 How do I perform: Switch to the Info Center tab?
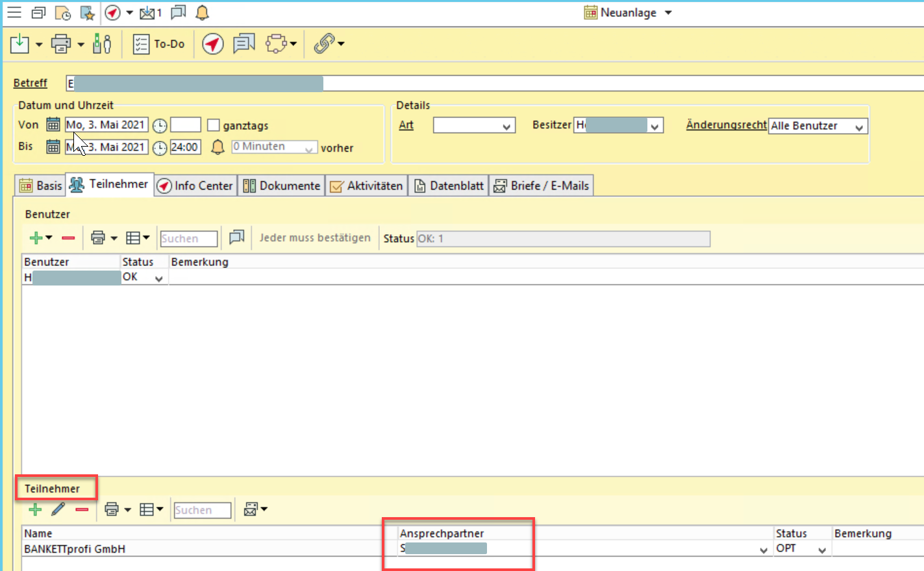[195, 186]
